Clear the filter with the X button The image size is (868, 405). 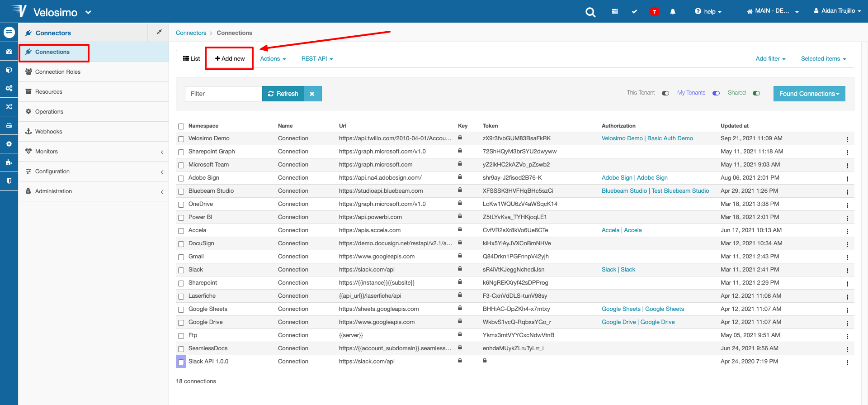click(x=312, y=94)
